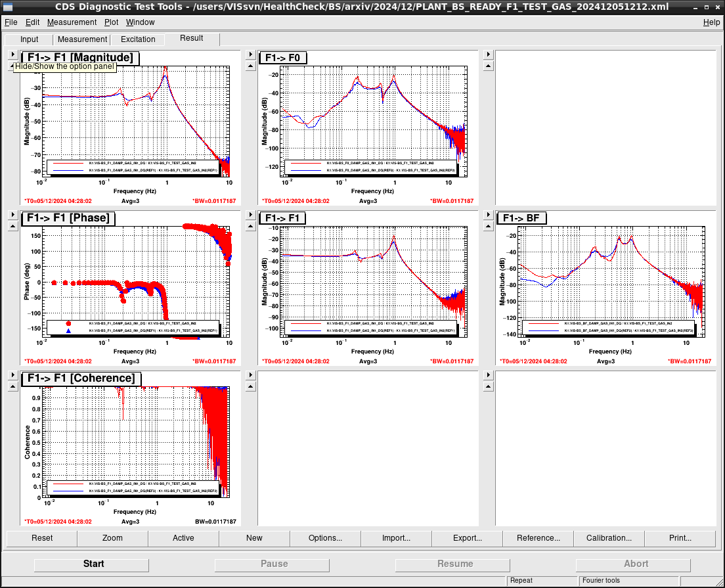The image size is (725, 588).
Task: Click up arrow of F1-> F1 Coherence plot
Action: click(13, 386)
